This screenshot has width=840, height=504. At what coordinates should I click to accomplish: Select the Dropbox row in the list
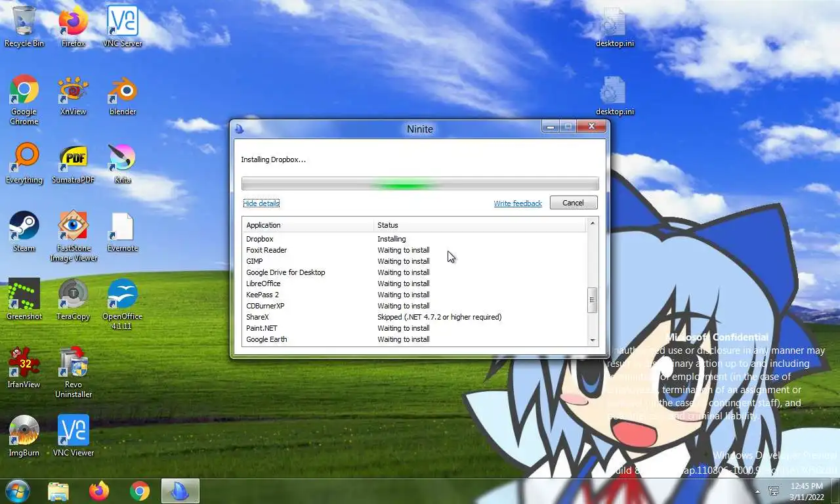[x=414, y=239]
